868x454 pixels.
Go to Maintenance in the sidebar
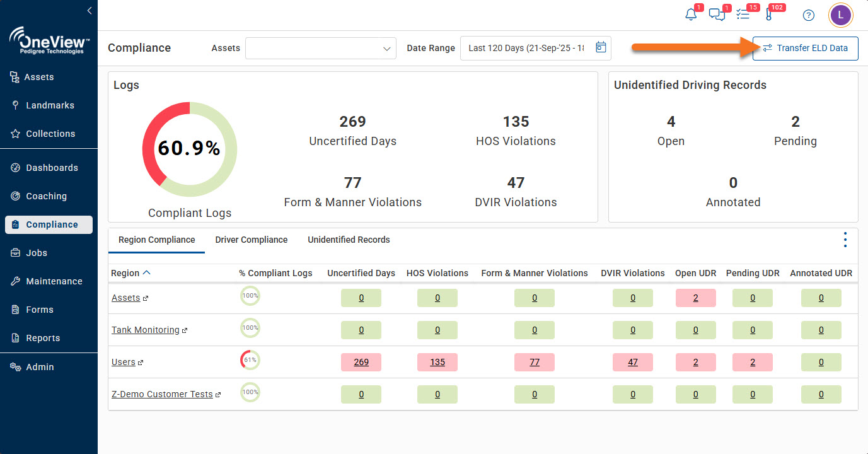[x=54, y=281]
